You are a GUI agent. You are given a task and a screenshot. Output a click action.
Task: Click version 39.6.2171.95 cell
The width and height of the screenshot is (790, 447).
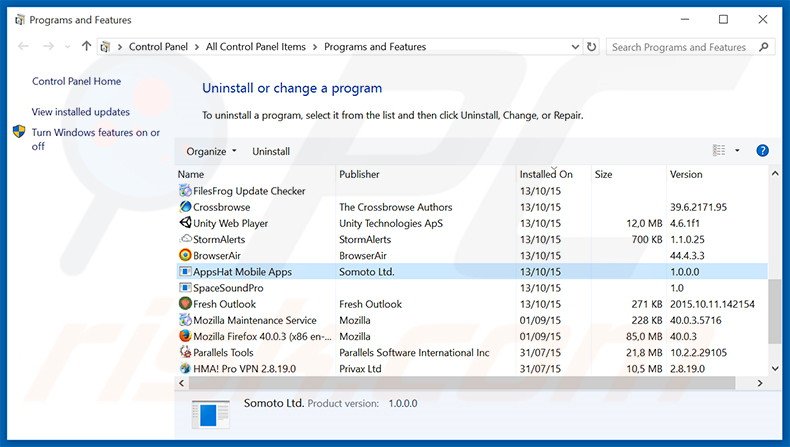tap(698, 207)
